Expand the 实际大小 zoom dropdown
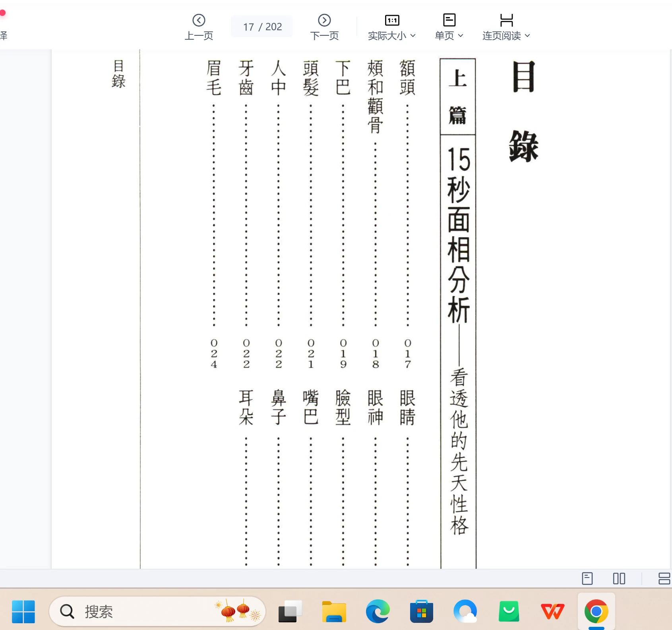Viewport: 672px width, 630px height. [x=391, y=27]
